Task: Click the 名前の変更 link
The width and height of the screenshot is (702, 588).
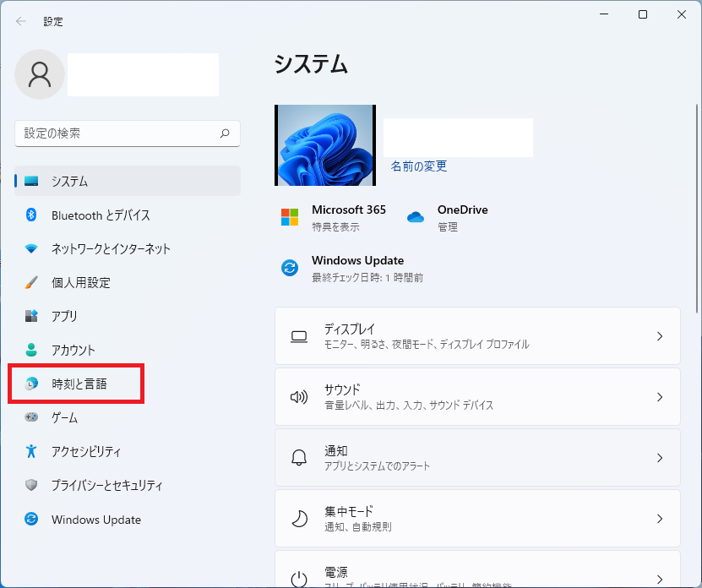Action: coord(419,166)
